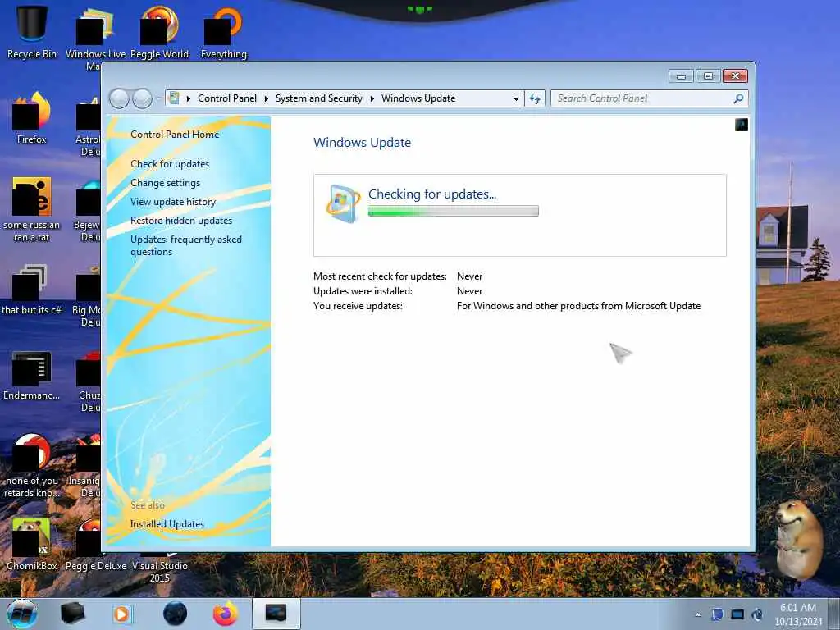Expand arrow after System and Security
The width and height of the screenshot is (840, 630).
[372, 98]
